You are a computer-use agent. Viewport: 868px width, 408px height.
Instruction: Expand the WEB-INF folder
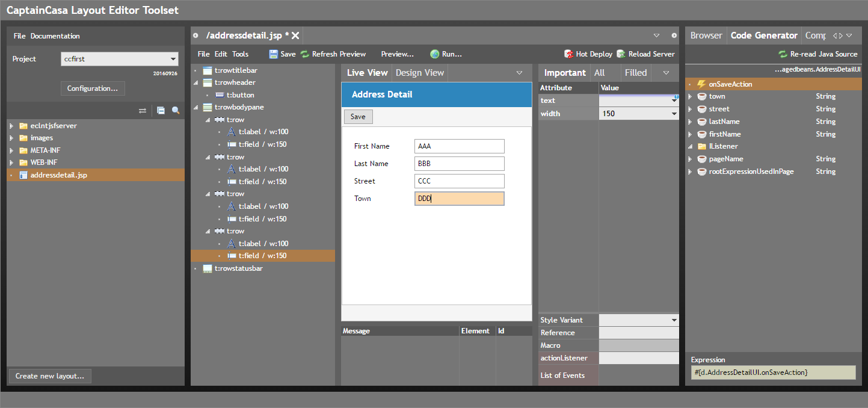coord(11,162)
